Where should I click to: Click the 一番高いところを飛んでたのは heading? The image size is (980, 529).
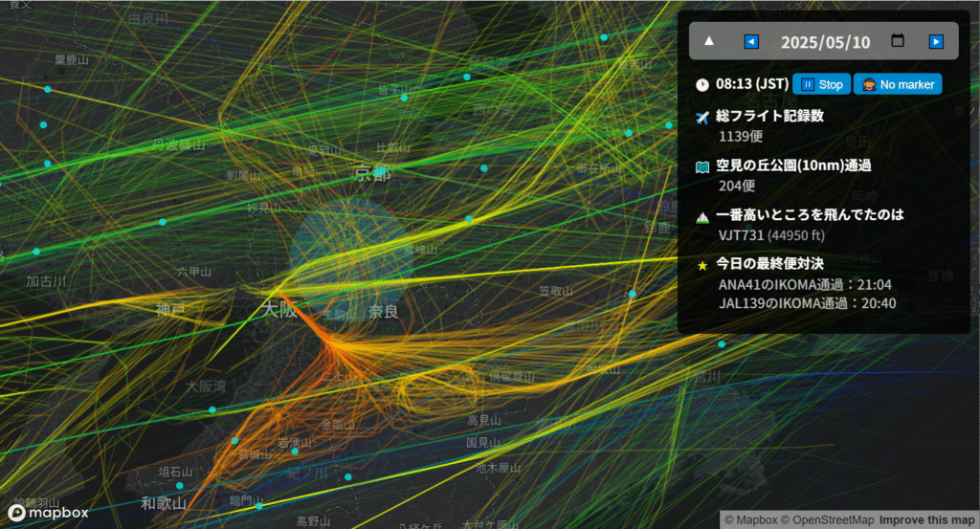coord(810,215)
